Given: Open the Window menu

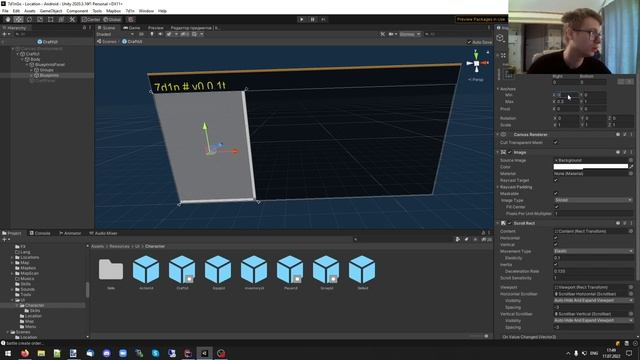Looking at the screenshot, I should tap(146, 11).
